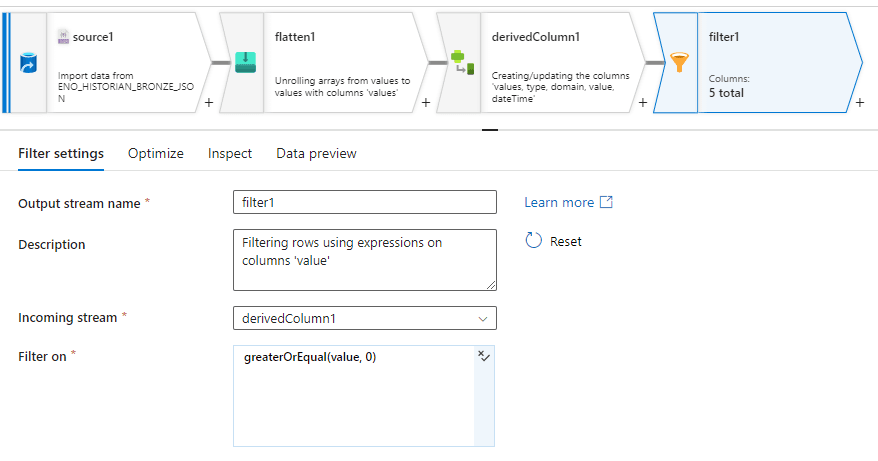Screen dimensions: 878x461
Task: Click the plus icon after flatten1
Action: [425, 102]
